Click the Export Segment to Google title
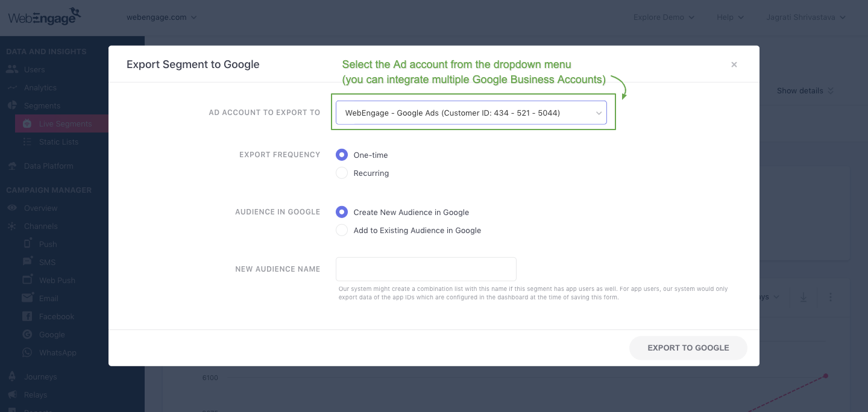Screen dimensions: 868x412 [x=193, y=64]
